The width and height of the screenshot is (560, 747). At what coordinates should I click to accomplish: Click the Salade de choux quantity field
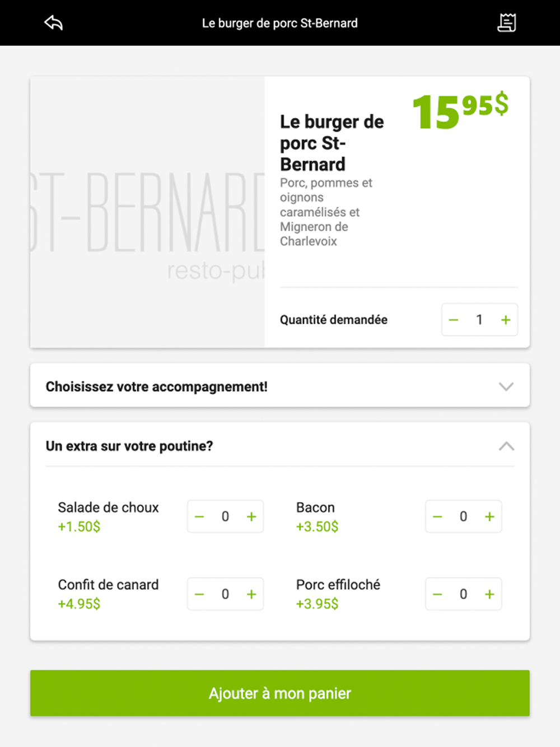coord(225,516)
